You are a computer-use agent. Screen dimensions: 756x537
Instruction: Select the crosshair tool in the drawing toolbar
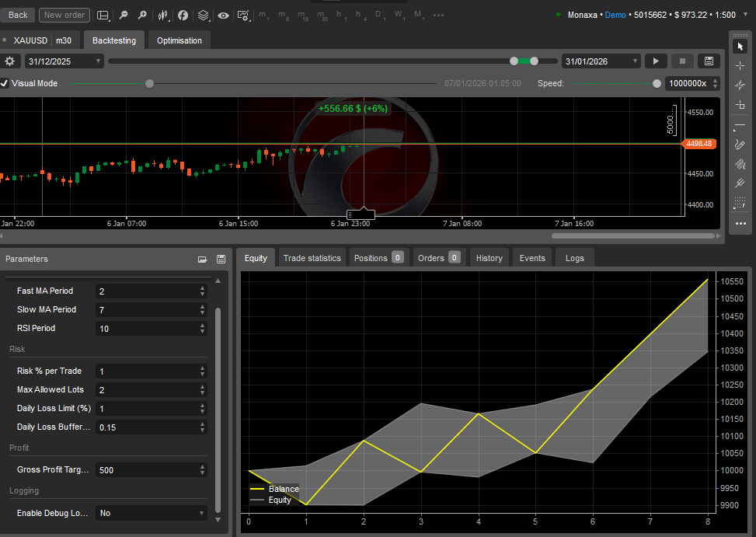click(740, 65)
